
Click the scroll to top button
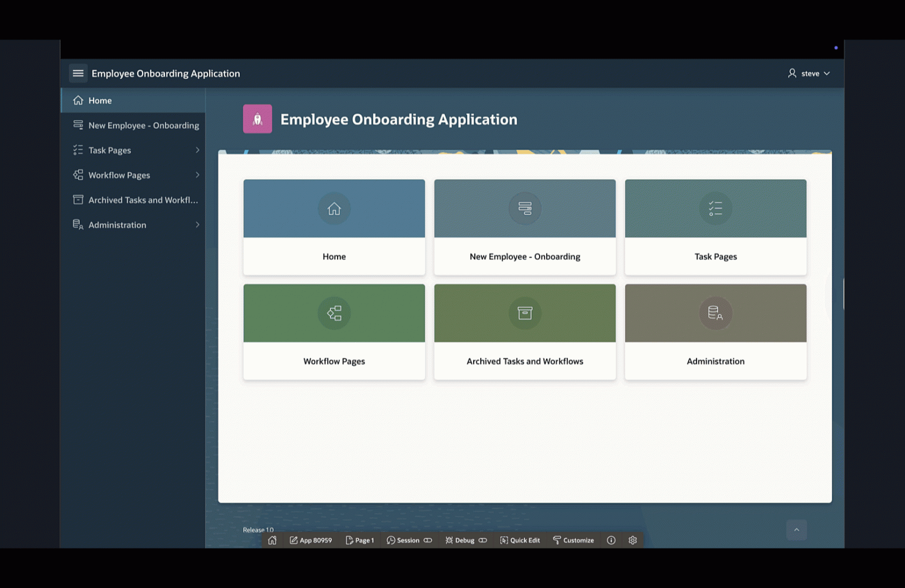coord(796,530)
